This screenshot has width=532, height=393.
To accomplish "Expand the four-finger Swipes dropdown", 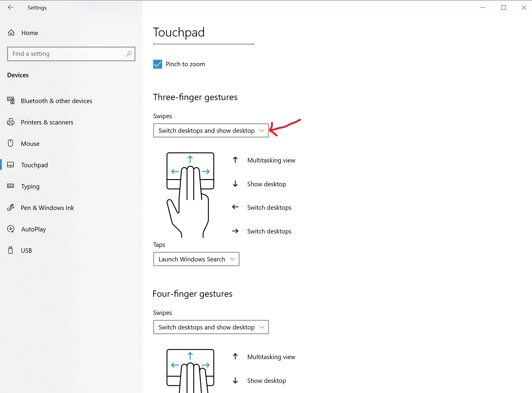I will tap(211, 327).
